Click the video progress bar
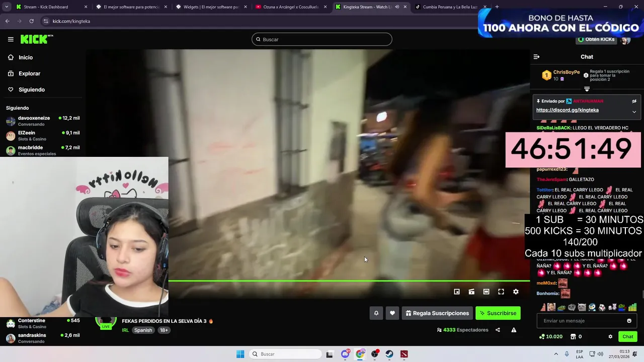 (x=349, y=281)
